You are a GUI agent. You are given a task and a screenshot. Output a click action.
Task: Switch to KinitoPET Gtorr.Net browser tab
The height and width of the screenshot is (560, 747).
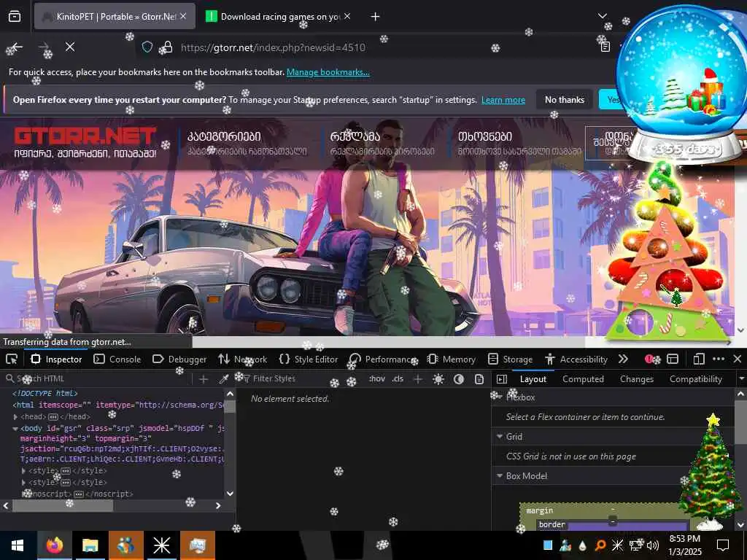(x=115, y=16)
